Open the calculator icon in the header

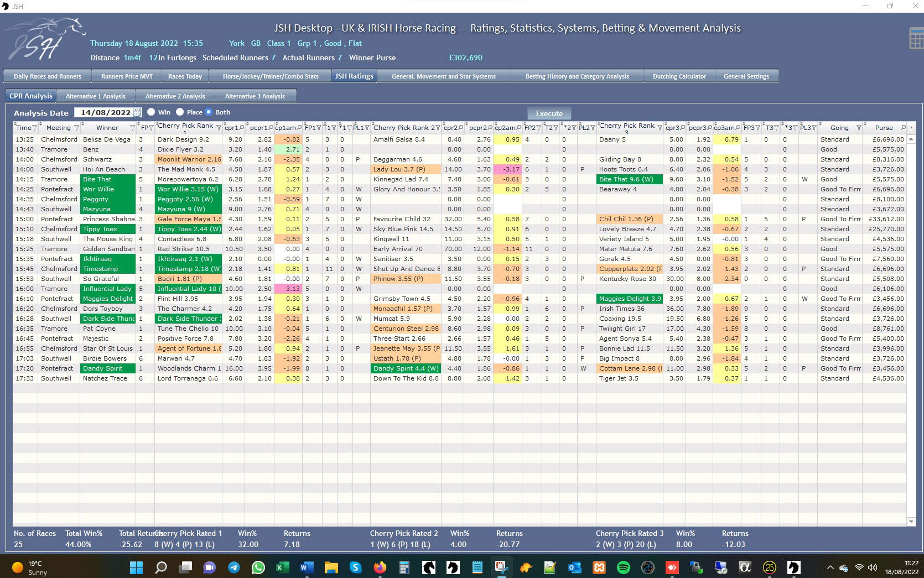click(916, 38)
